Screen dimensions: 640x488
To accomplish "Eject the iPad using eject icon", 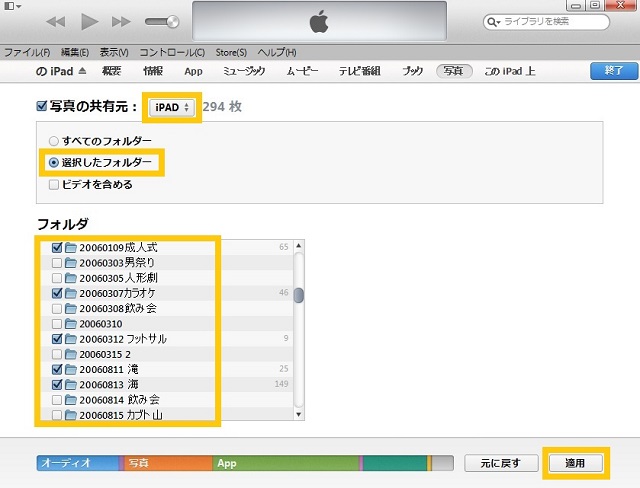I will 82,71.
